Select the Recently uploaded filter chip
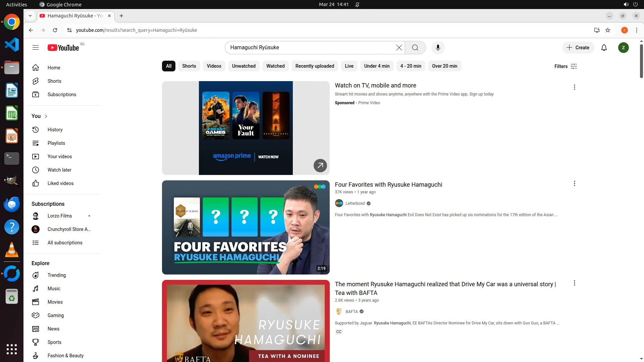 [314, 66]
